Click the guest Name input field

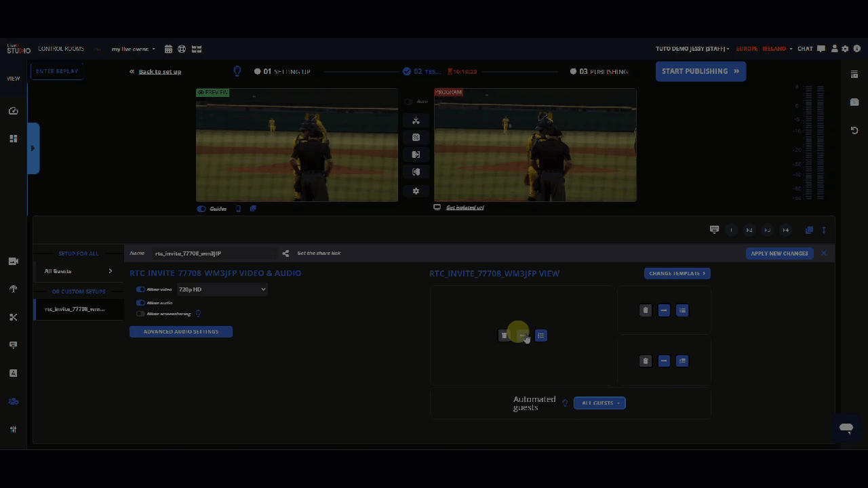click(x=210, y=253)
